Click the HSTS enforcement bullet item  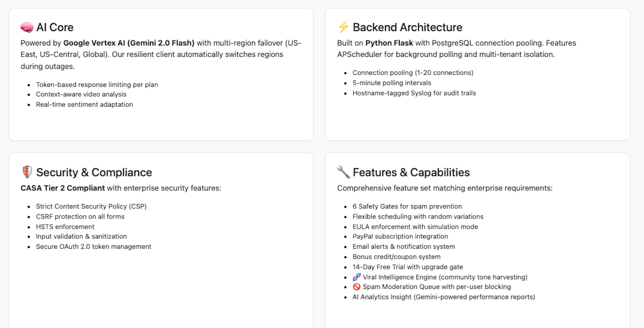coord(65,227)
